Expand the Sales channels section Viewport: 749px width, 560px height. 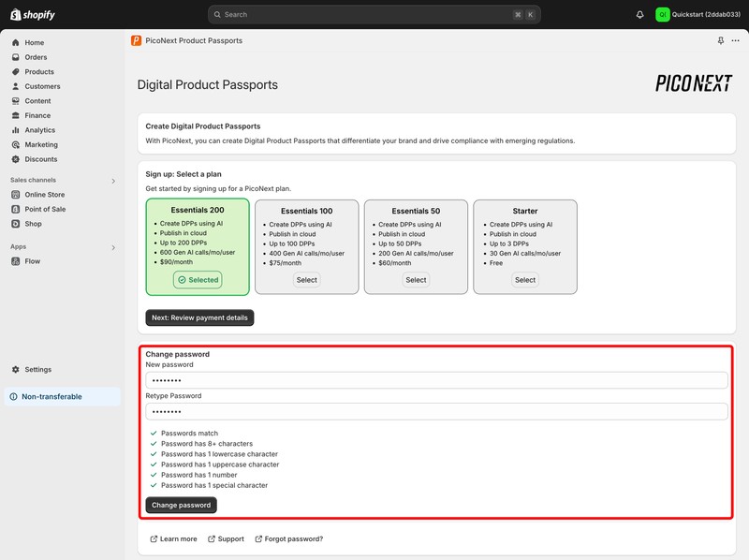113,181
